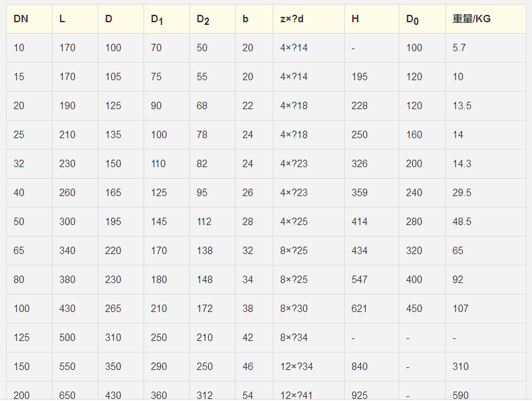Click the 590 weight value

[461, 395]
